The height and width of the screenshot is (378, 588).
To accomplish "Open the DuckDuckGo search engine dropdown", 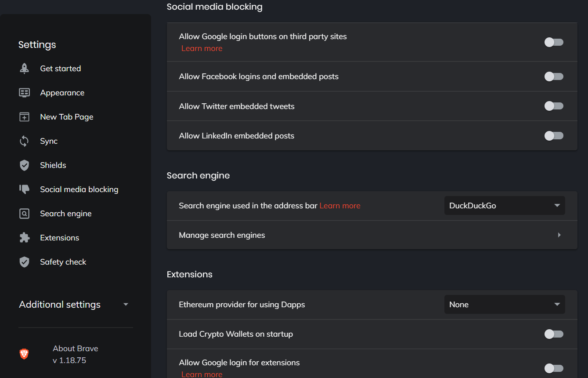I will pos(504,206).
